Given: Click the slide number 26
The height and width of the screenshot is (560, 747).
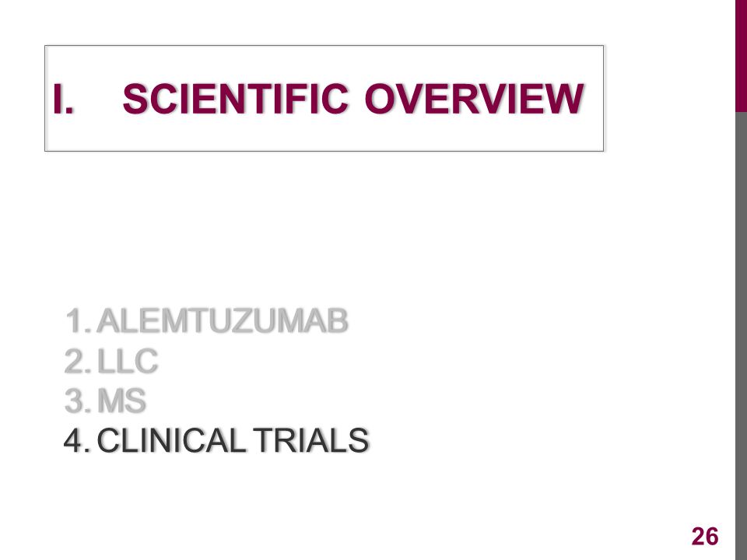Looking at the screenshot, I should [x=705, y=536].
